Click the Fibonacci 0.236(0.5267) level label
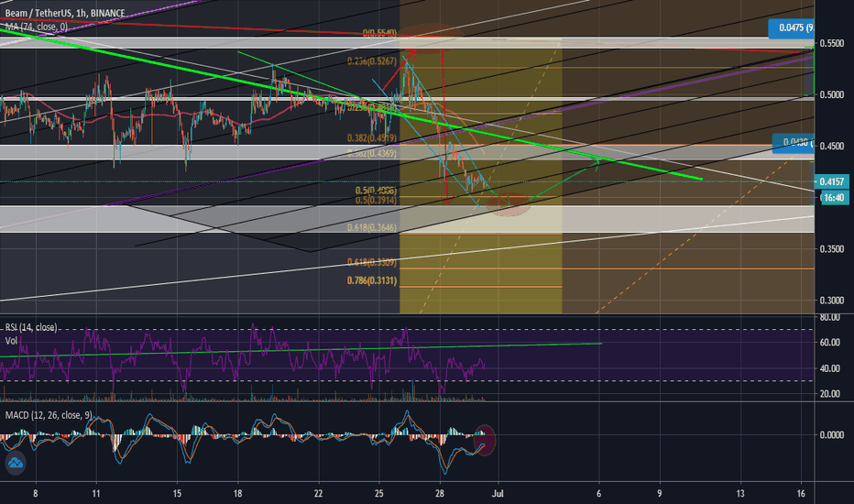Image resolution: width=854 pixels, height=504 pixels. pos(373,61)
